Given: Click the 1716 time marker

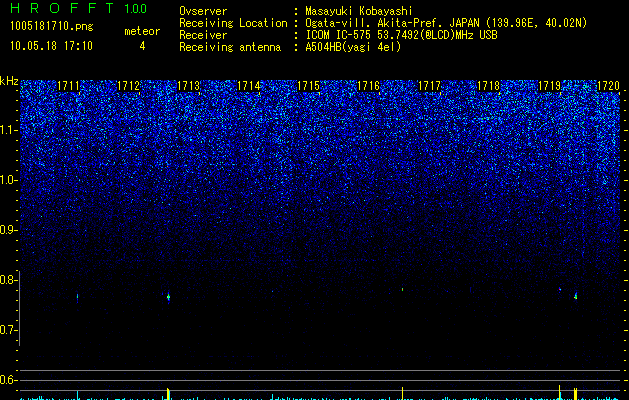Looking at the screenshot, I should coord(369,86).
